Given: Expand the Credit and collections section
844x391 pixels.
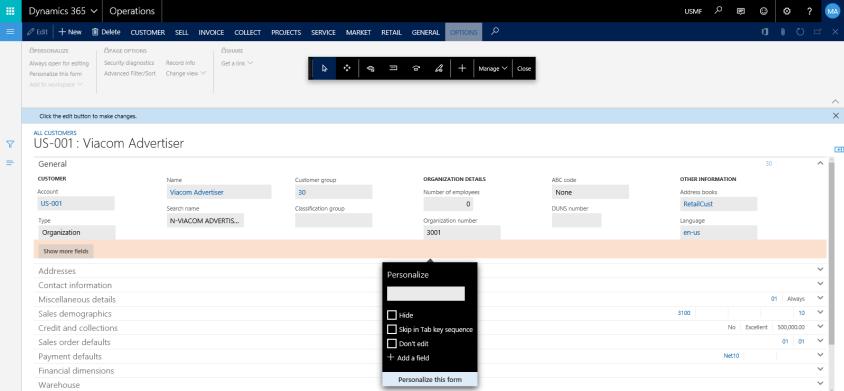Looking at the screenshot, I should coord(820,326).
